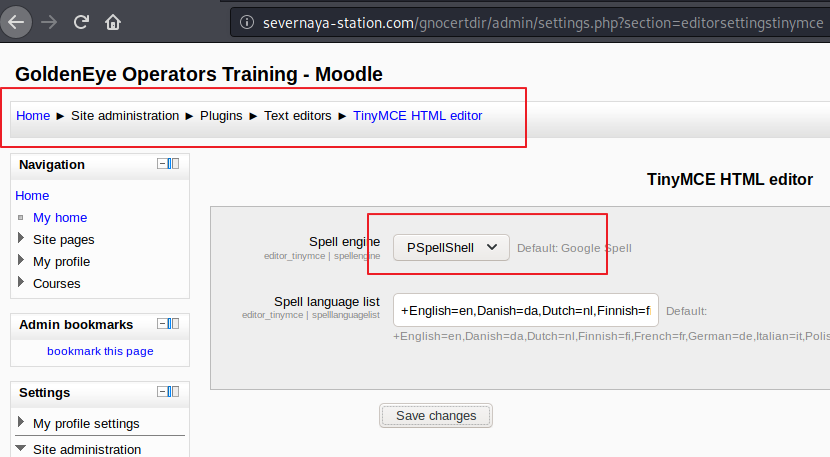Dock the Navigation block to the side
The width and height of the screenshot is (830, 457).
174,164
